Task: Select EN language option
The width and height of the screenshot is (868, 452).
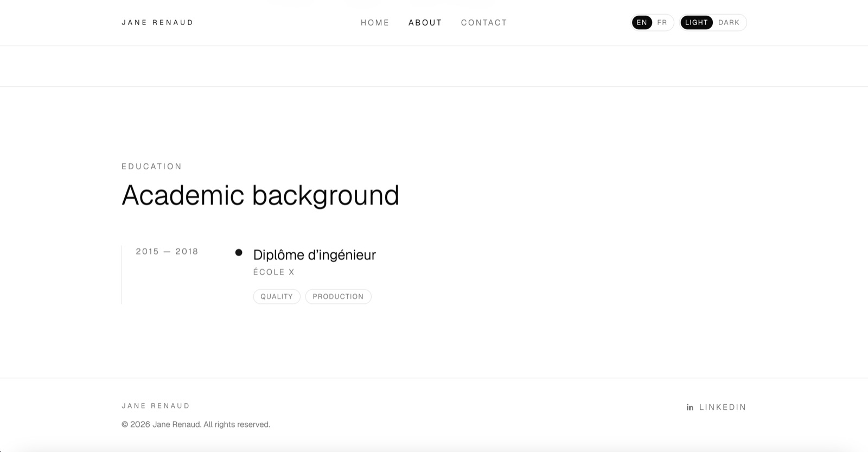Action: pyautogui.click(x=642, y=22)
